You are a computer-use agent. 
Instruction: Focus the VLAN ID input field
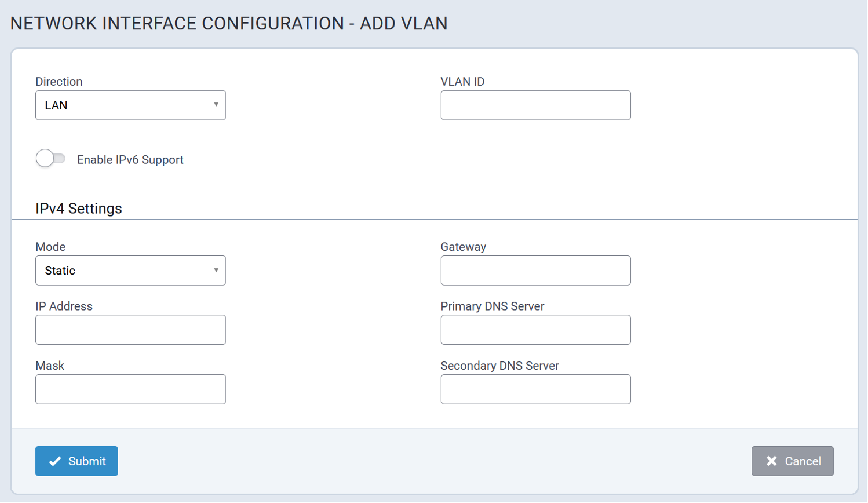(x=535, y=105)
